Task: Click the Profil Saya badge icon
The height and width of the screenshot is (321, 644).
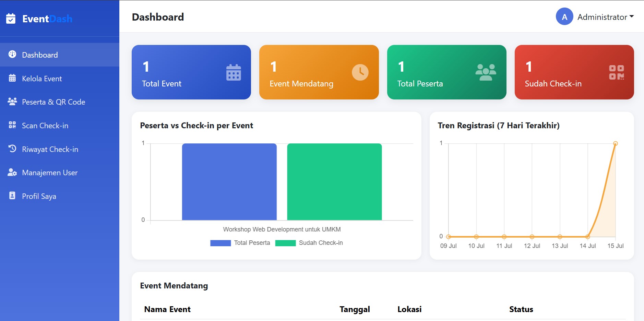Action: click(x=12, y=196)
